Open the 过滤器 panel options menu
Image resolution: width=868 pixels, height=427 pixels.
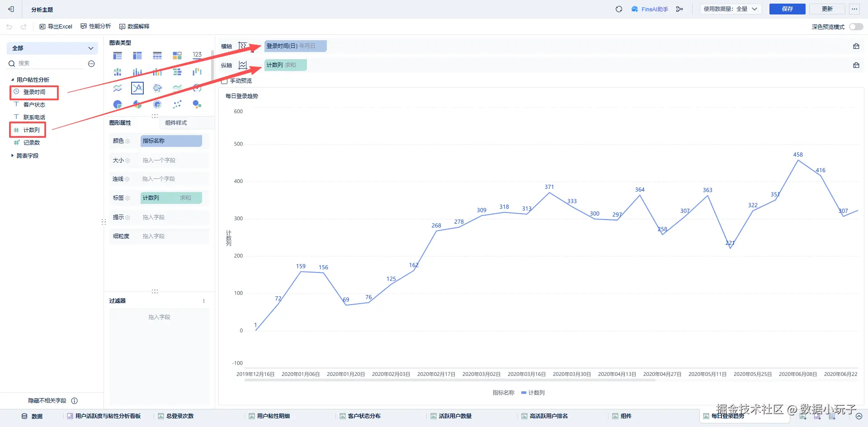(204, 301)
